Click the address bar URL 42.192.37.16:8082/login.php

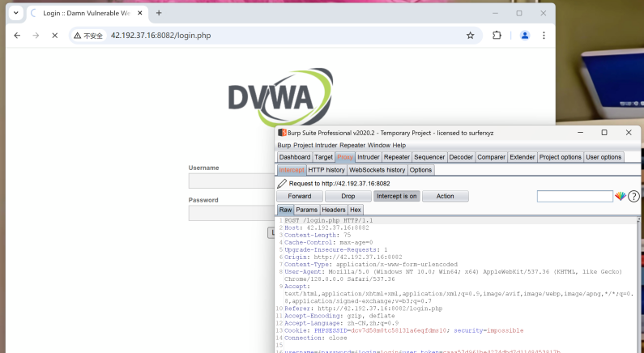[160, 36]
